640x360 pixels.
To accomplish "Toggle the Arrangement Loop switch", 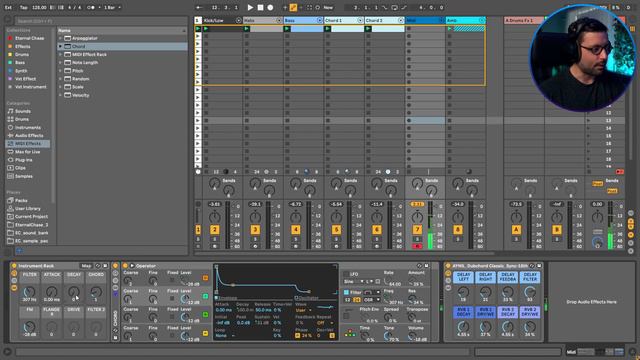I will 394,7.
